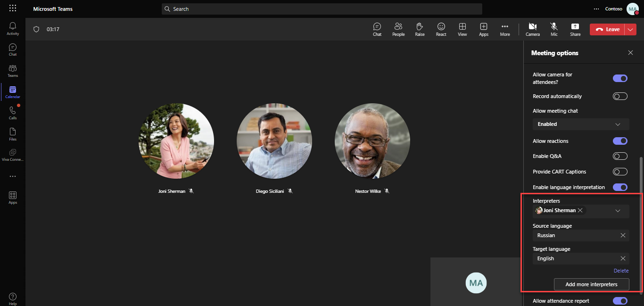644x306 pixels.
Task: Delete the interpreter configuration
Action: (621, 270)
